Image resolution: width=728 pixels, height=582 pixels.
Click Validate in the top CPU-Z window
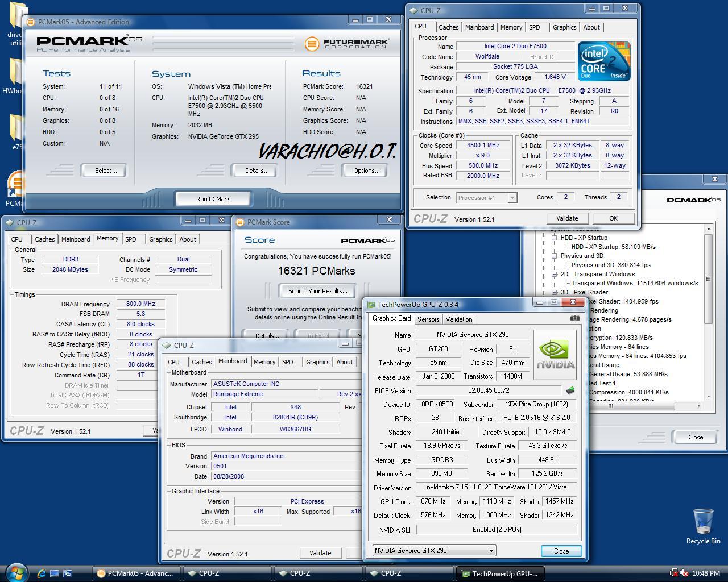point(567,218)
